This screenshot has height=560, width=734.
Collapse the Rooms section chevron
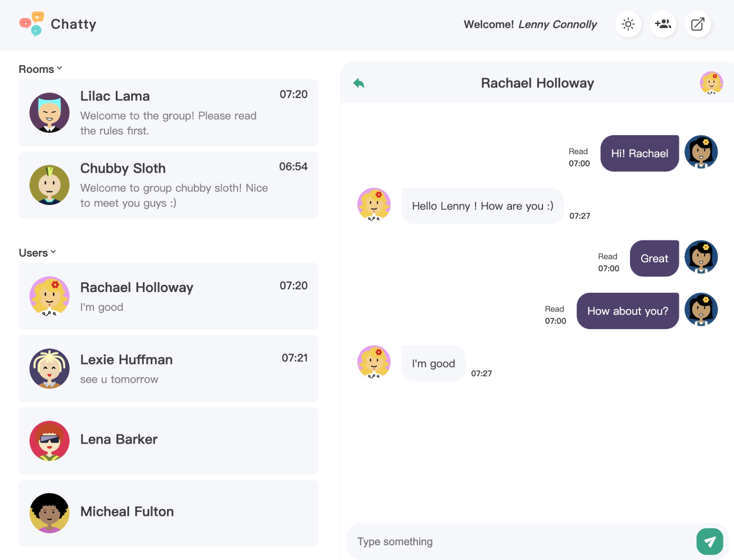[x=59, y=69]
